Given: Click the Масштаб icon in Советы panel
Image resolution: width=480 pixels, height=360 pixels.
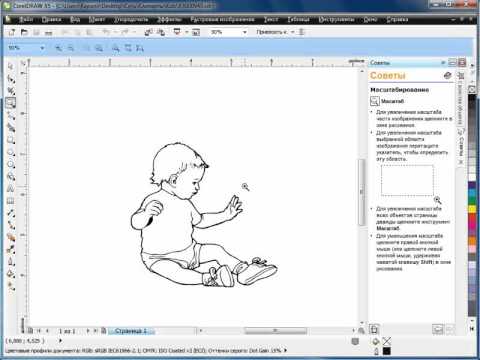Looking at the screenshot, I should [x=375, y=101].
